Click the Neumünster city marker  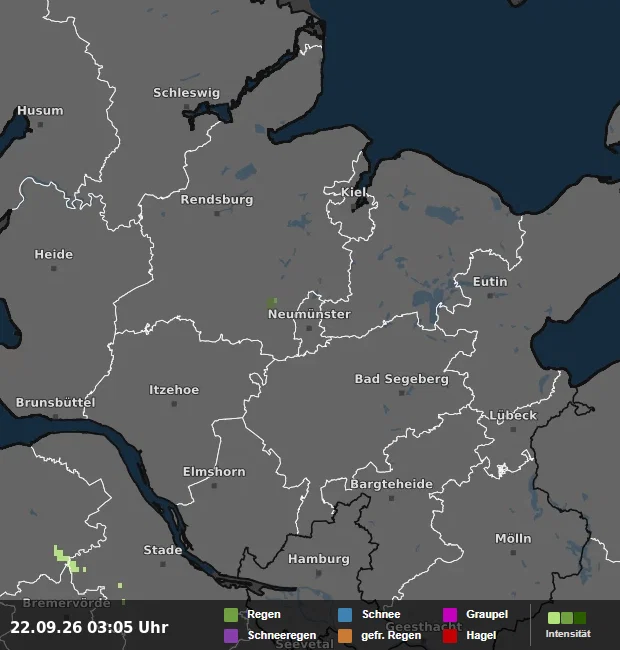pos(309,328)
